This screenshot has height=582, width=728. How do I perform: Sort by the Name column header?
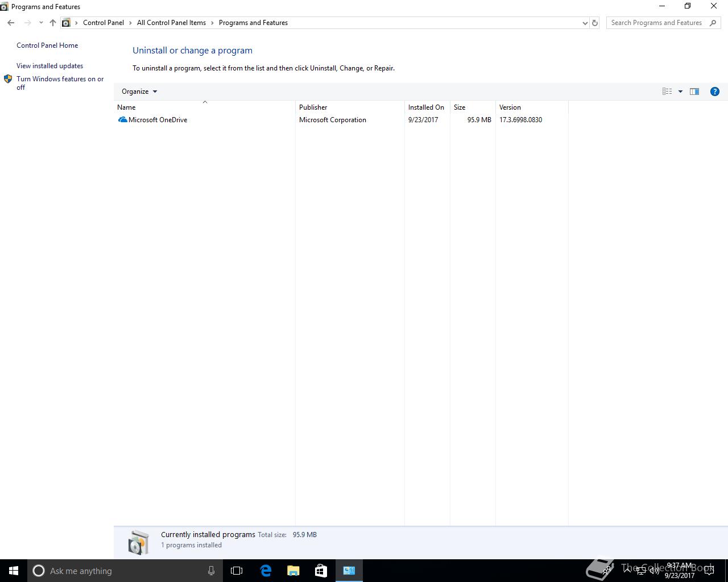[x=204, y=107]
